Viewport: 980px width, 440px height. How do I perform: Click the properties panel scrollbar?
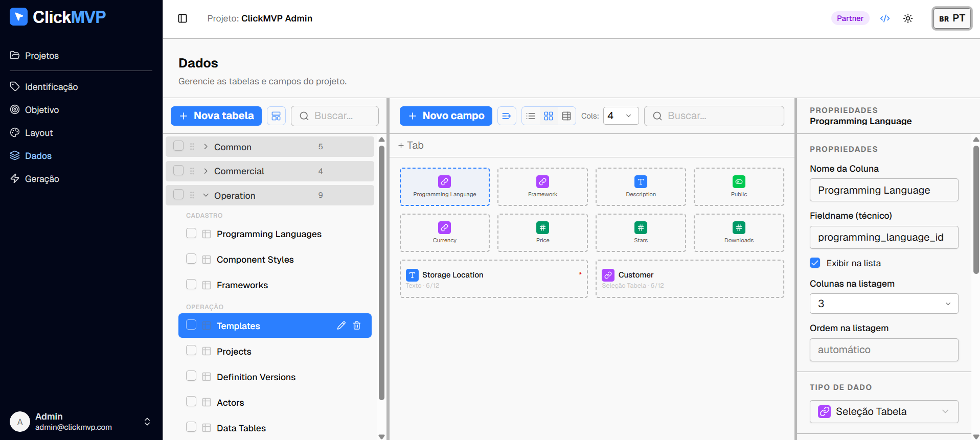[x=976, y=210]
